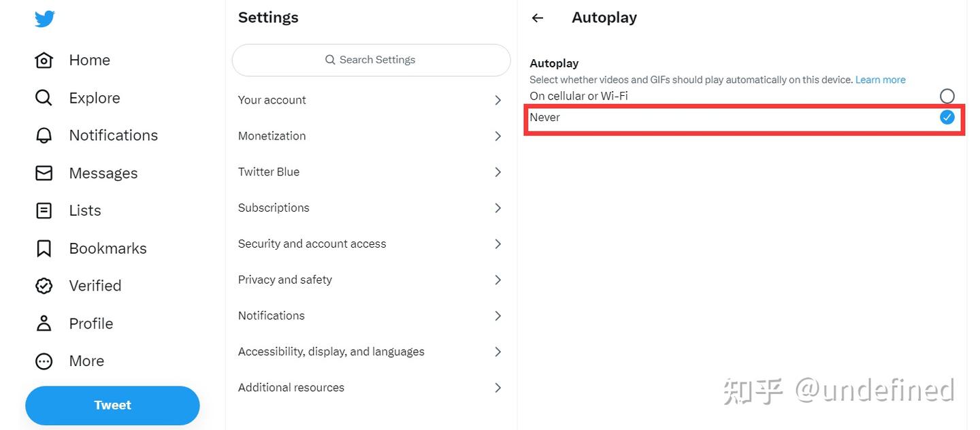Follow the 'Learn more' link

click(880, 80)
